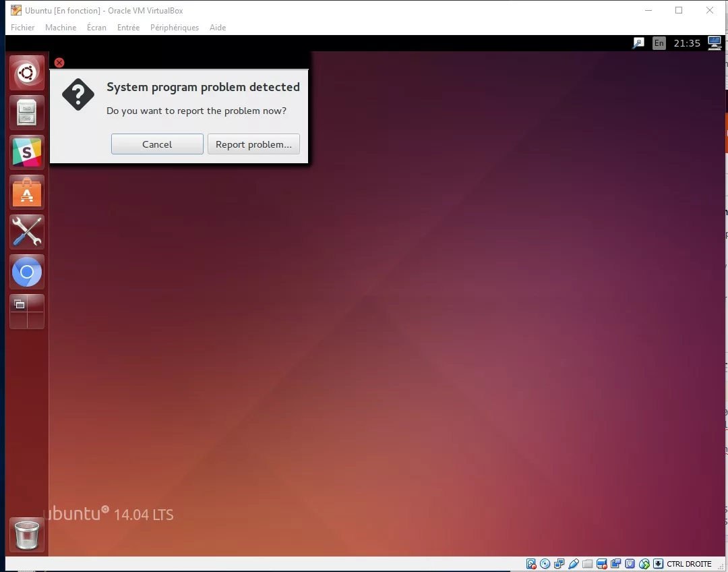728x572 pixels.
Task: Click the Report problem... button
Action: pos(253,144)
